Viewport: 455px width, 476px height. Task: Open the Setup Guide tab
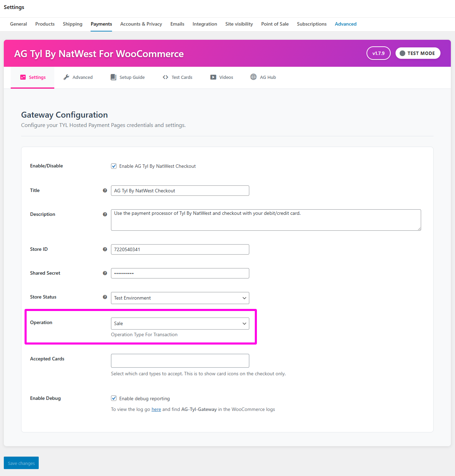[128, 77]
